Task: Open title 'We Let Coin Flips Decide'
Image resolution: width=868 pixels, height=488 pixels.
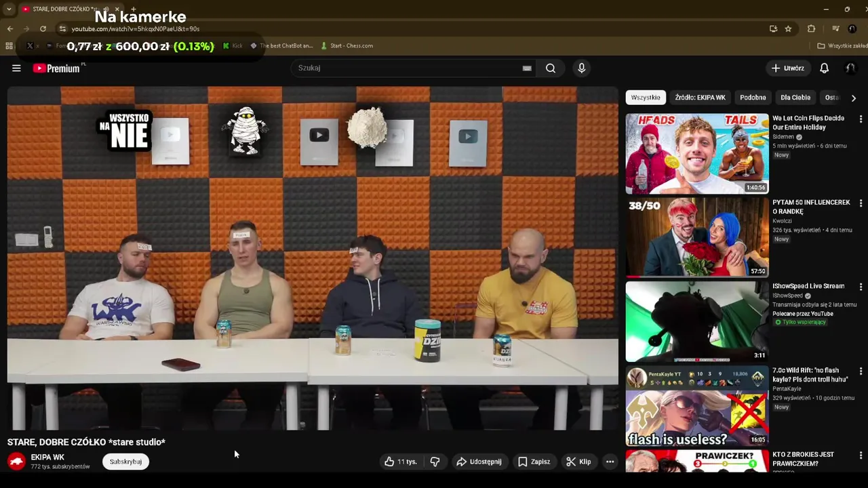Action: coord(808,123)
